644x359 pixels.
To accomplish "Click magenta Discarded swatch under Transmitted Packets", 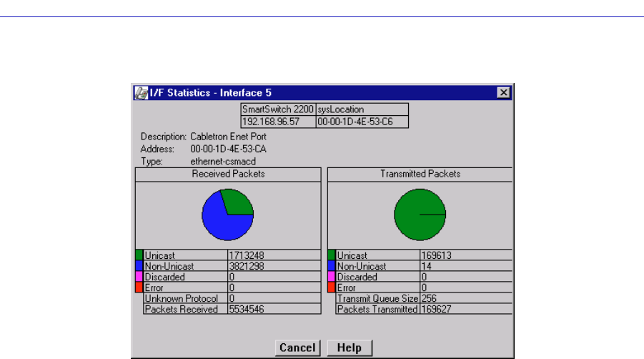I will [x=332, y=277].
